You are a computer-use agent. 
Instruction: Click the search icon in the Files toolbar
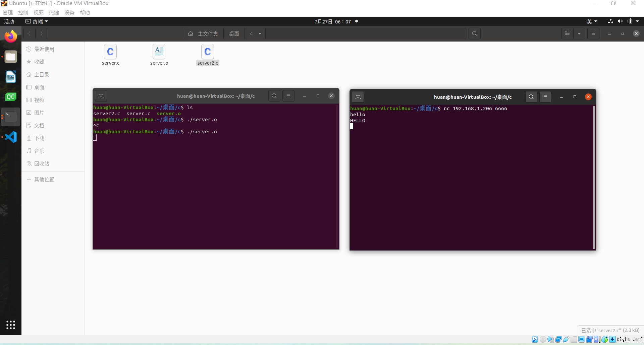(x=474, y=33)
